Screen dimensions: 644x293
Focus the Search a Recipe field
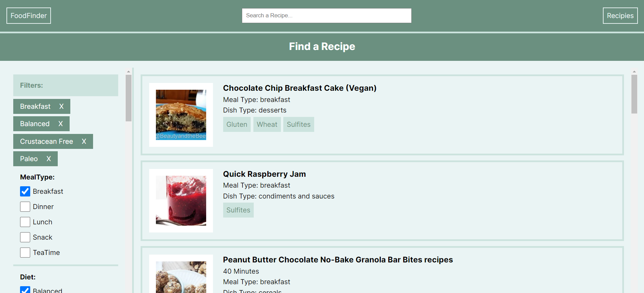[x=326, y=16]
